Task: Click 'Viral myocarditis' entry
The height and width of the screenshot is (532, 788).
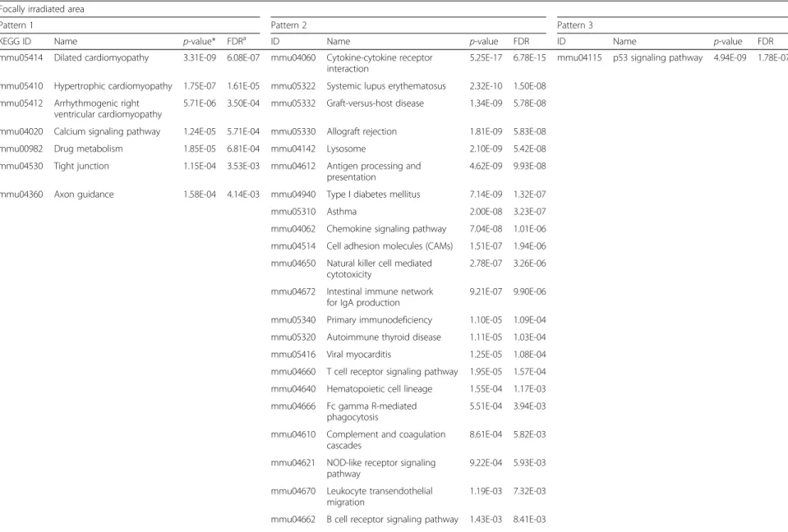Action: [359, 355]
